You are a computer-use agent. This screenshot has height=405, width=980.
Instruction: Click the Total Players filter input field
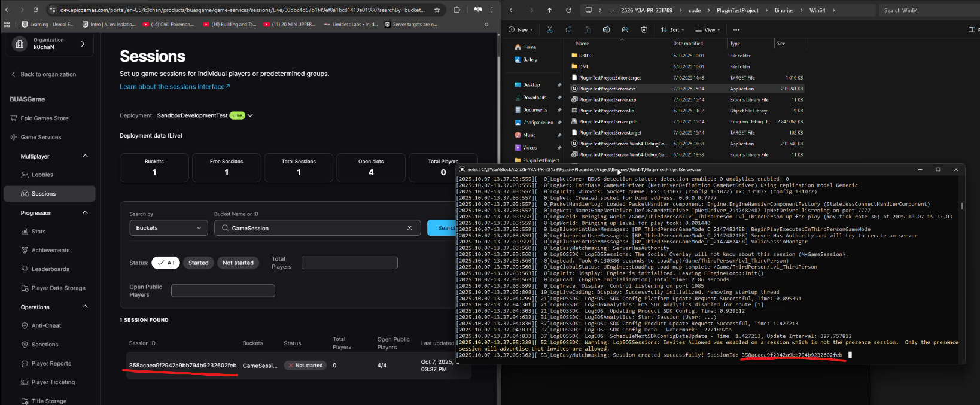(x=349, y=263)
